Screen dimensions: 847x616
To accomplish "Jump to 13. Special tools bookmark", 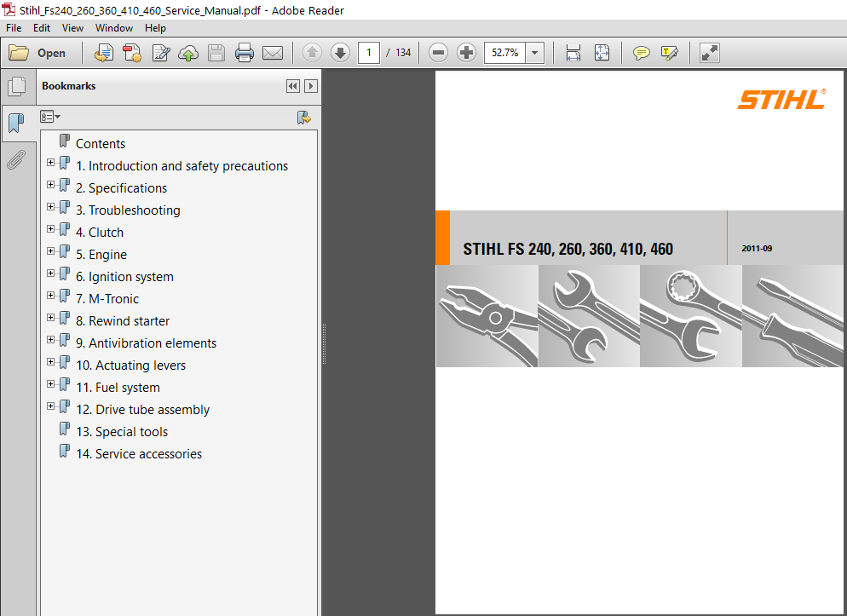I will (x=122, y=432).
